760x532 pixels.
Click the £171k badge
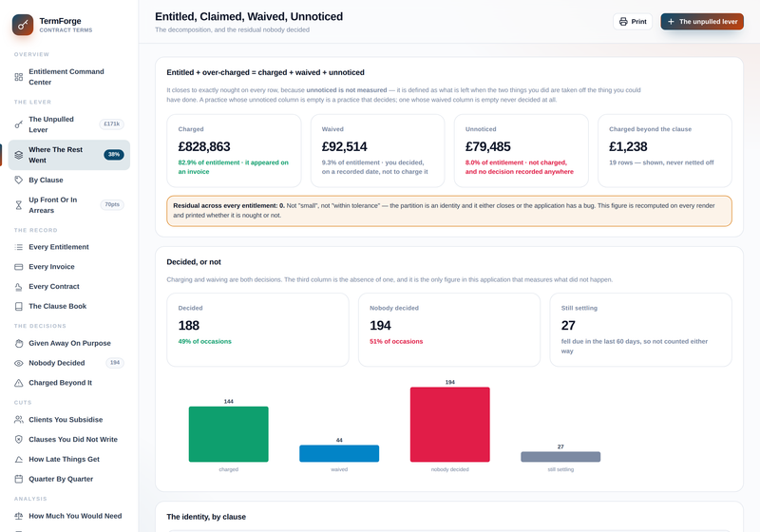click(111, 124)
